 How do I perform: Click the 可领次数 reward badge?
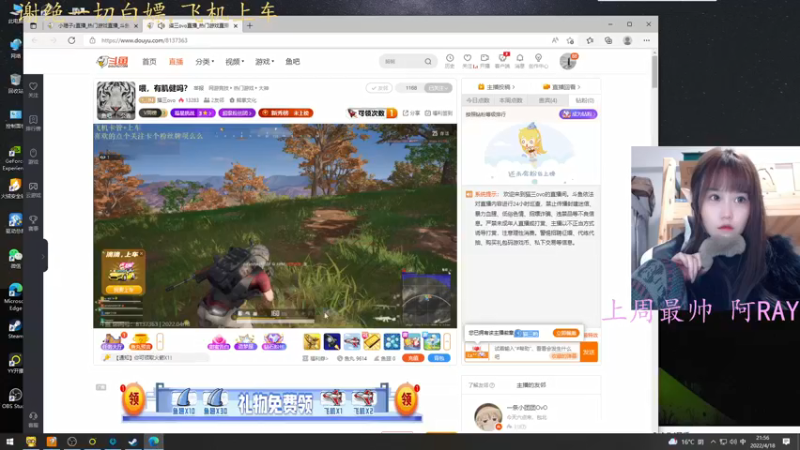(x=372, y=113)
